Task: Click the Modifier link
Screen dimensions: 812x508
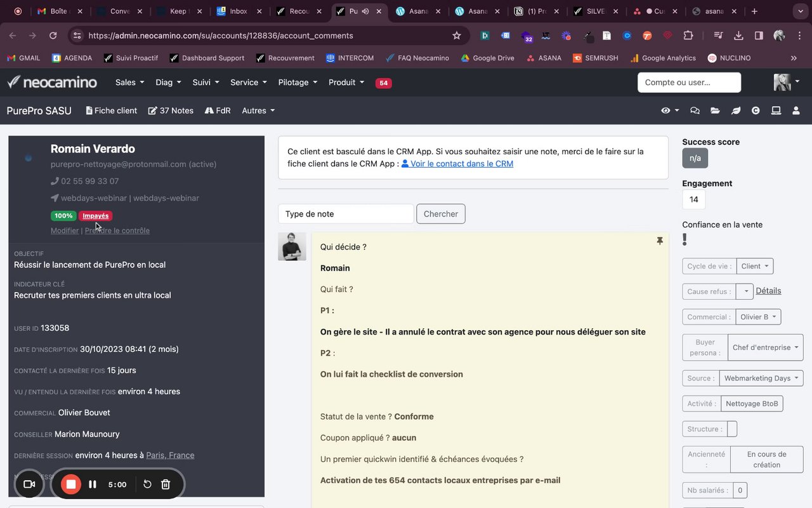Action: 65,231
